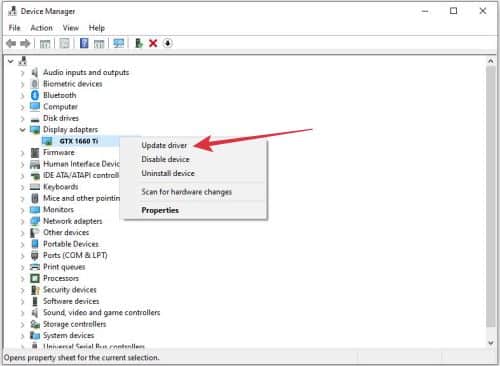500x366 pixels.
Task: Click the Display adapters icon
Action: coord(35,130)
